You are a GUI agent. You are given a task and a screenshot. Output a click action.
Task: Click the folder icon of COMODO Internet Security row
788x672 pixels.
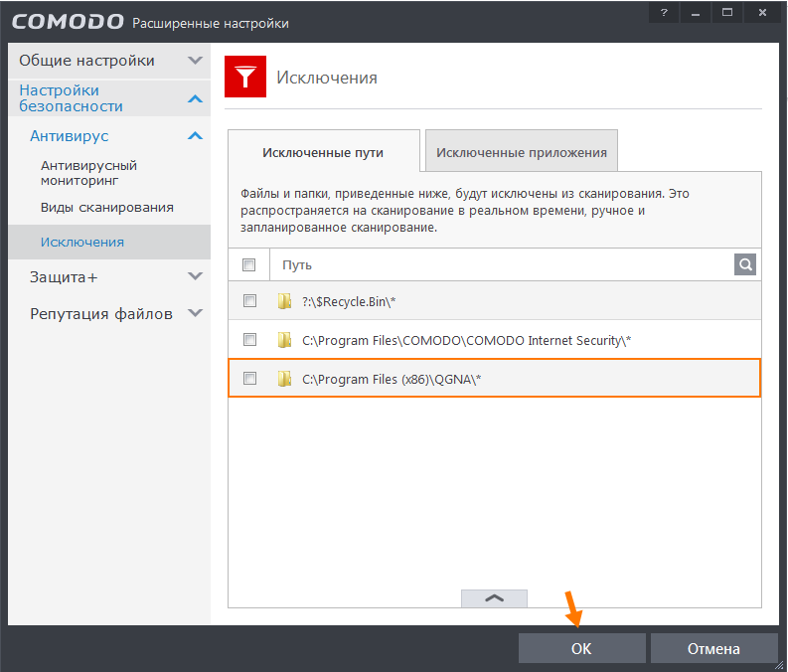click(284, 340)
